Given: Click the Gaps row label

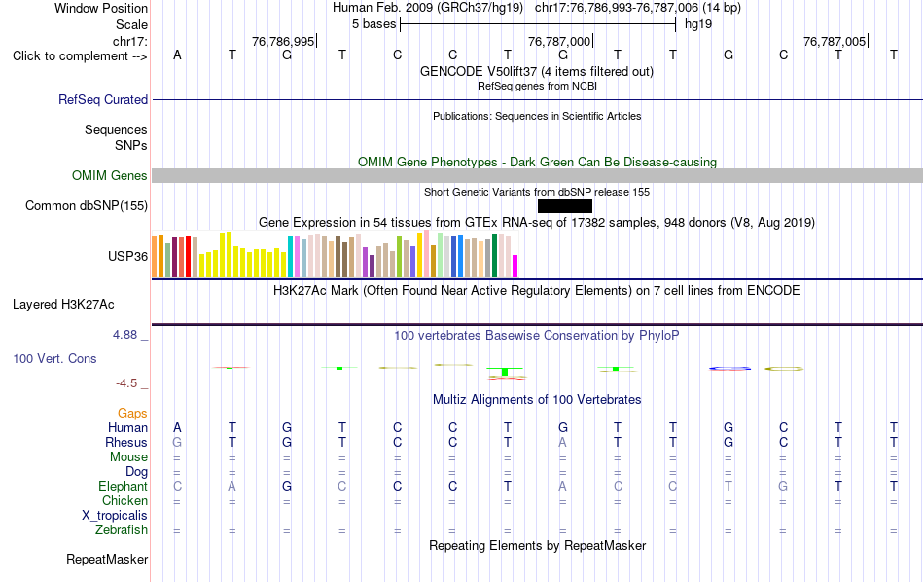Looking at the screenshot, I should (x=132, y=414).
